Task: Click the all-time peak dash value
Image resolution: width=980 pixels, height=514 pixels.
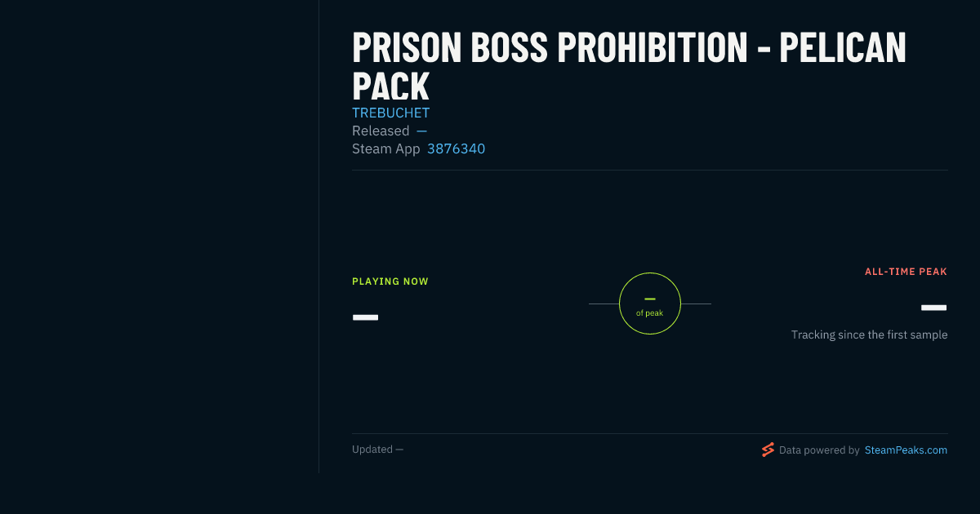Action: tap(933, 308)
